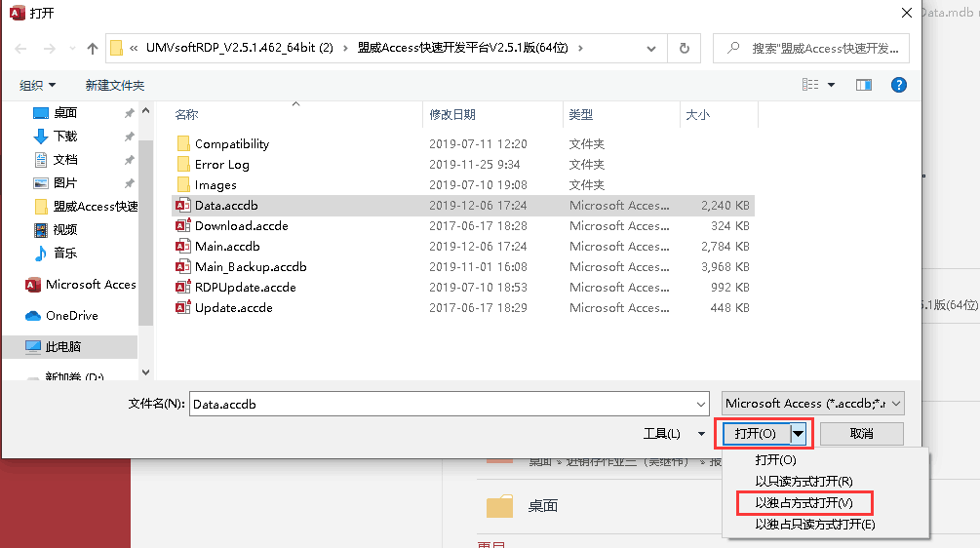The width and height of the screenshot is (980, 548).
Task: Click the UMVsoftRDP_V2.5.1.462_64bit breadcrumb
Action: (x=239, y=48)
